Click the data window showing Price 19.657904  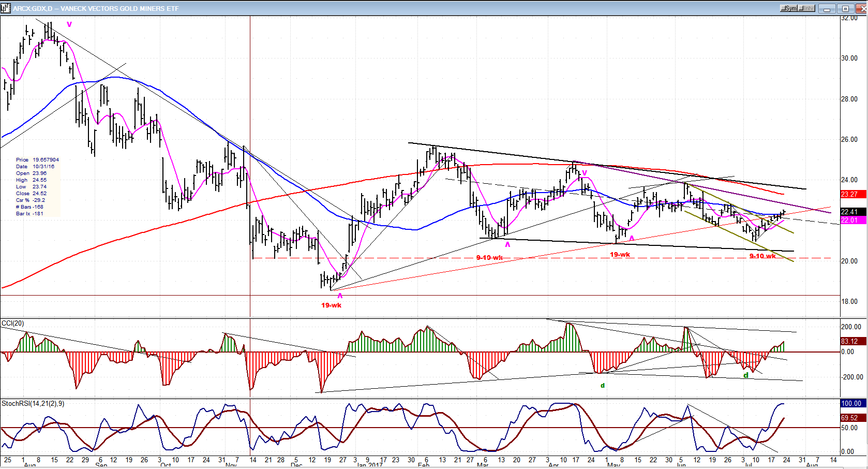click(x=37, y=186)
